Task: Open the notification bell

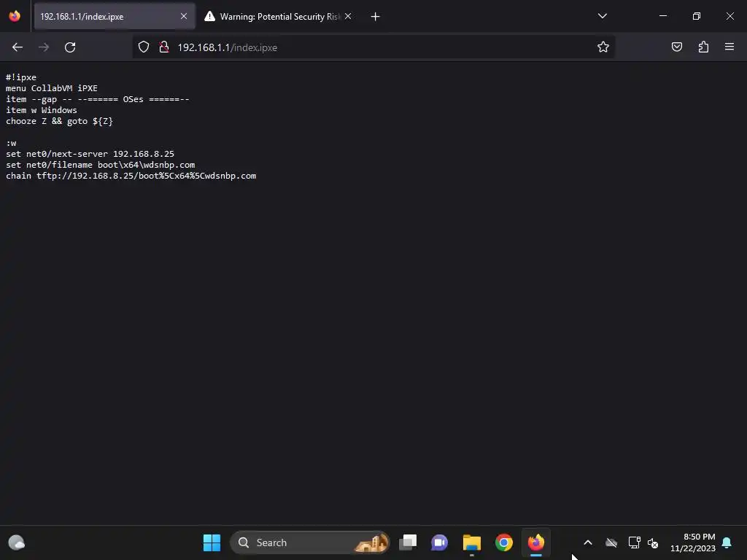Action: pyautogui.click(x=727, y=542)
